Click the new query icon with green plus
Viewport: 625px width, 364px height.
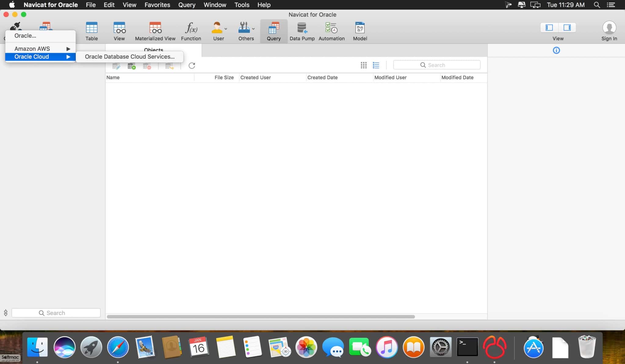132,66
